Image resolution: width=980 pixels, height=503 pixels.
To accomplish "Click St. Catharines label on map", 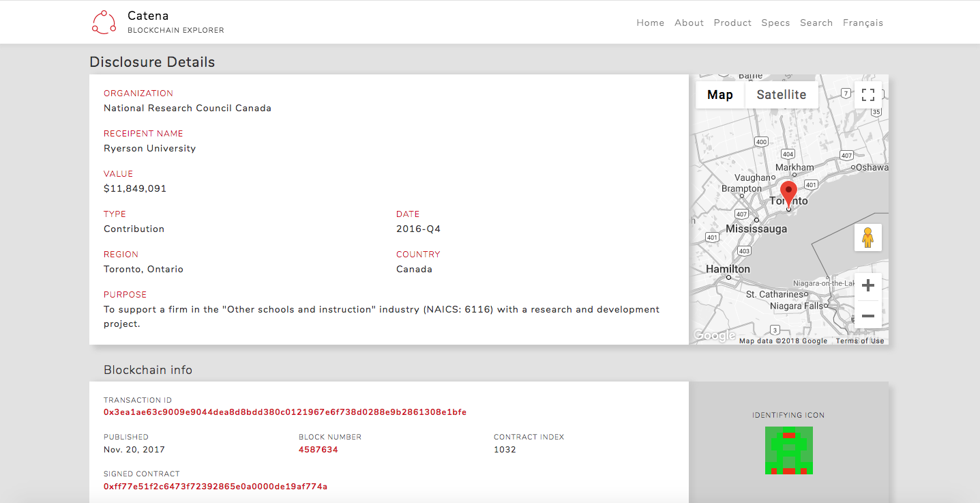I will [774, 294].
